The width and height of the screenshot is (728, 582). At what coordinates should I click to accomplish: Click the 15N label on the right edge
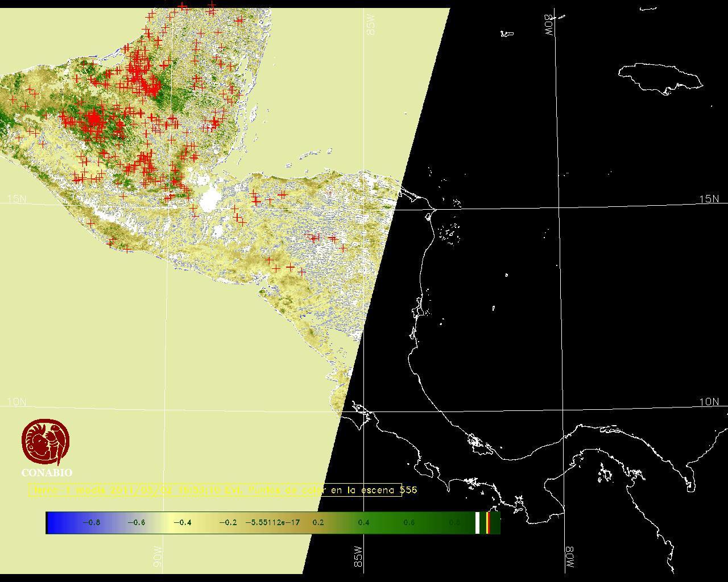click(709, 199)
